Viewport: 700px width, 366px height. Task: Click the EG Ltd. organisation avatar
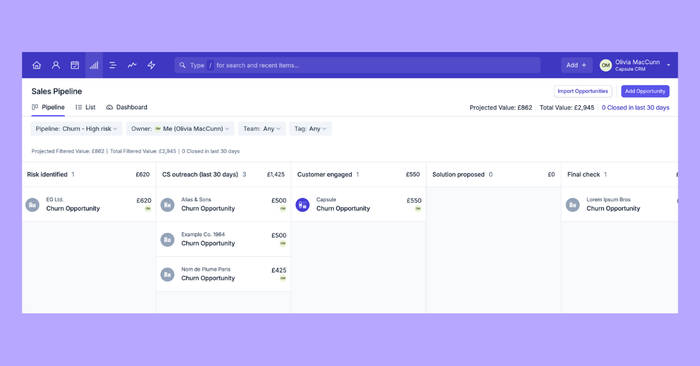point(32,205)
